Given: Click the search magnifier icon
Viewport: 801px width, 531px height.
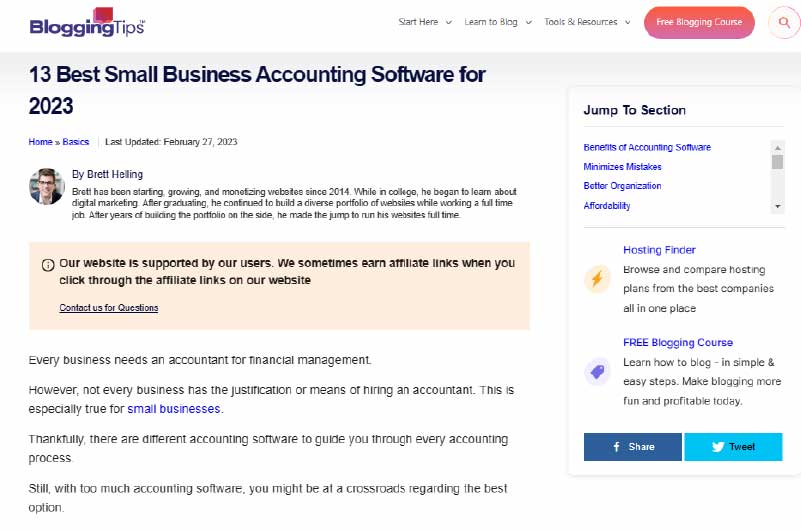Looking at the screenshot, I should click(x=784, y=22).
